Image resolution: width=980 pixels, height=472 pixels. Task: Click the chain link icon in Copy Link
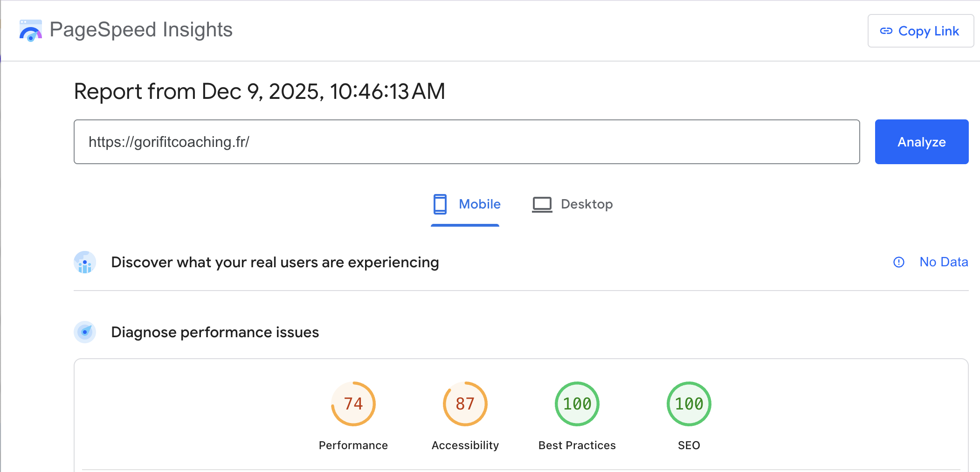886,31
